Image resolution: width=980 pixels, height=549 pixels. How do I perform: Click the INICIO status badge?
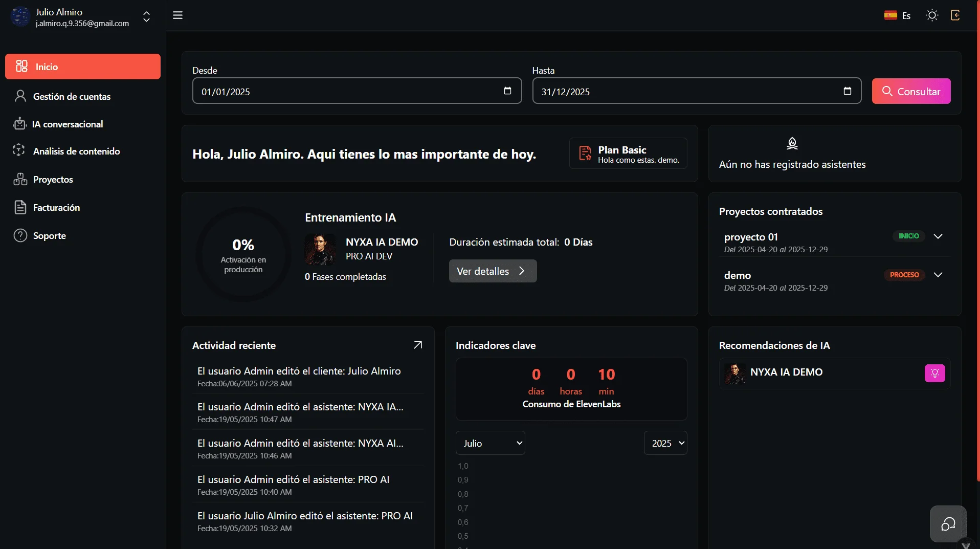pos(908,236)
